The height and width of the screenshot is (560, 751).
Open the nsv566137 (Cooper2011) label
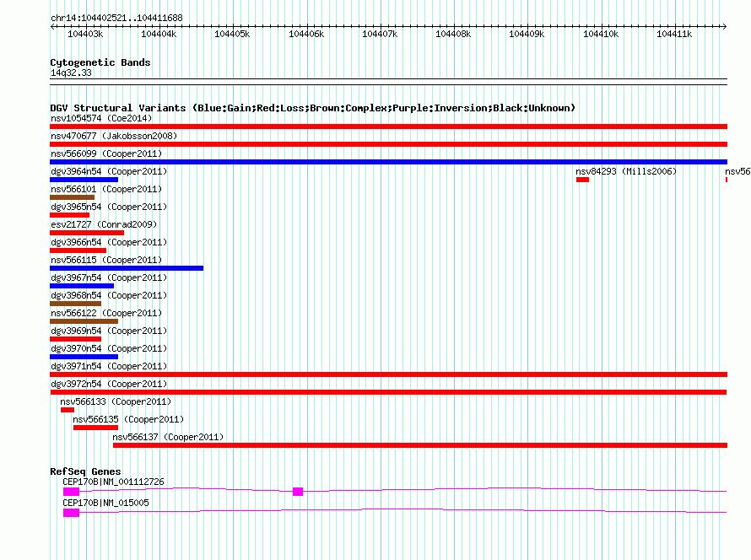click(168, 437)
